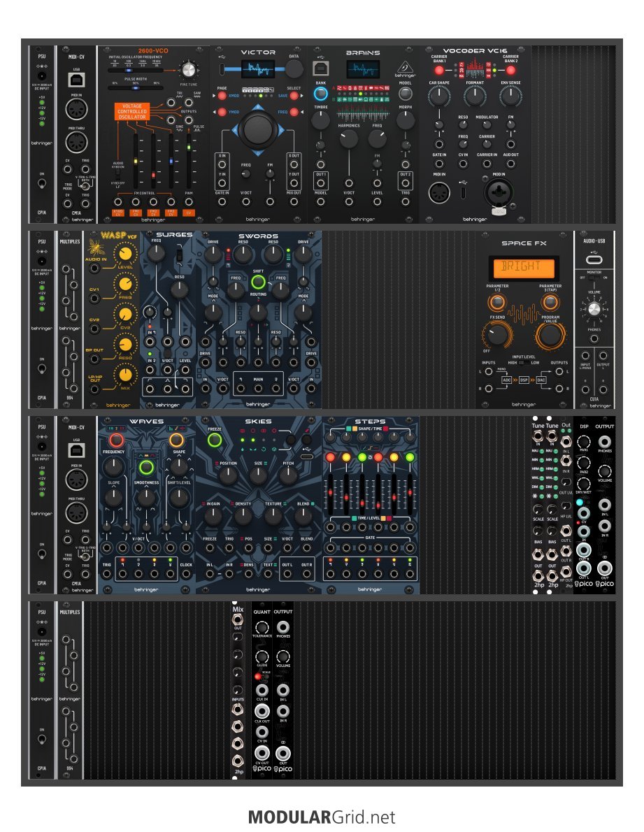
Task: Click the Vocoder AUD OUT jack
Action: [511, 164]
